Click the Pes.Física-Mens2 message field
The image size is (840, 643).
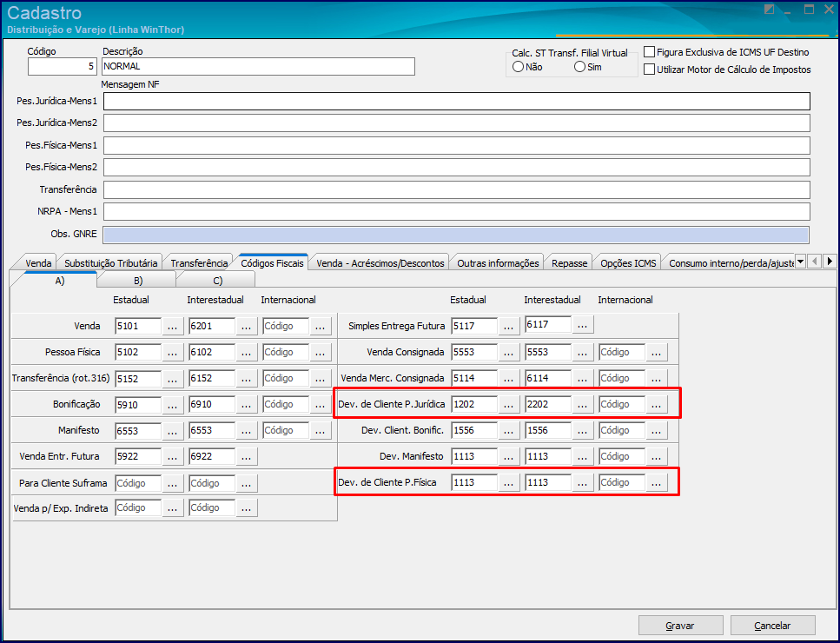tap(456, 167)
